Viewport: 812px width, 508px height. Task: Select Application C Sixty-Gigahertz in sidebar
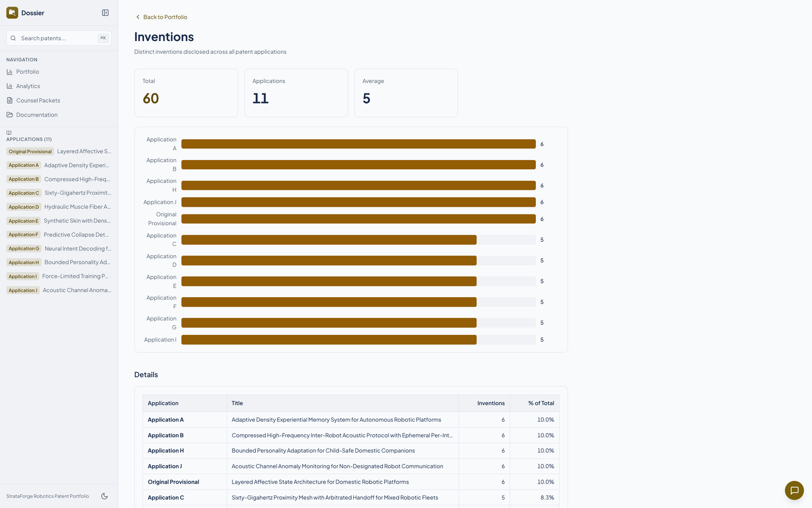pos(59,193)
